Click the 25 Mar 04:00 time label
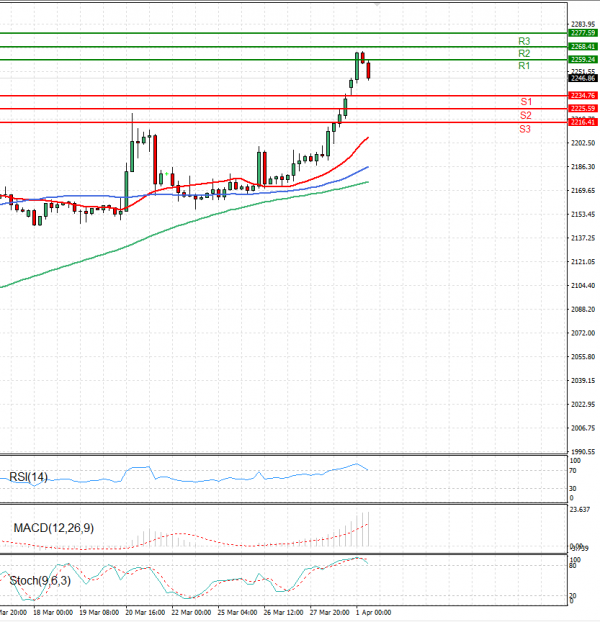This screenshot has height=622, width=600. (238, 612)
